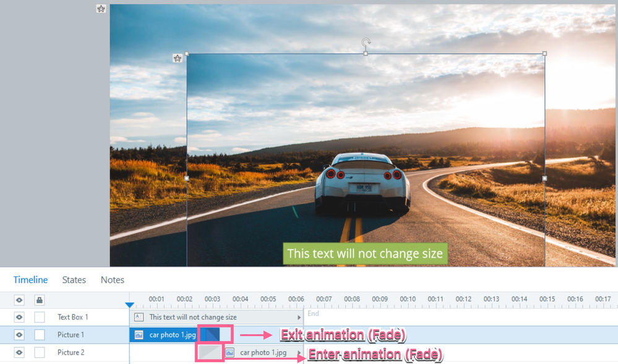Toggle the show/hide all eye icon in header
The height and width of the screenshot is (364, 618).
click(x=19, y=300)
